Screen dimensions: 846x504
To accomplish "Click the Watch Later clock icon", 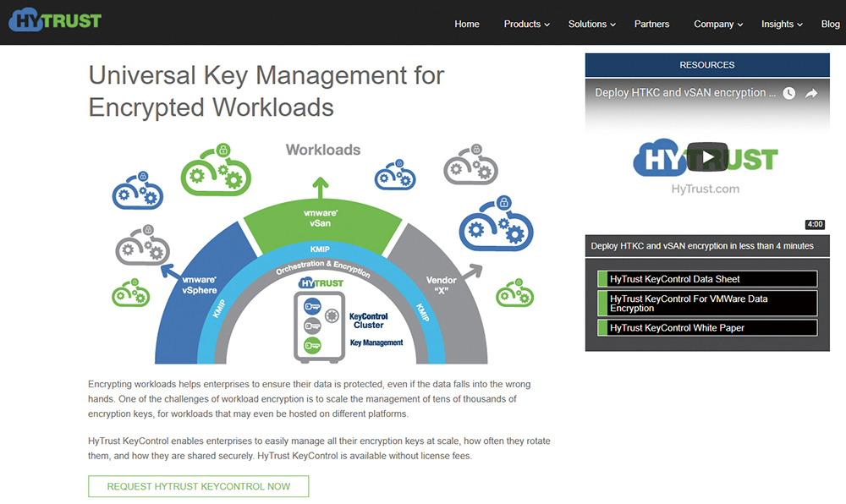I will click(788, 93).
